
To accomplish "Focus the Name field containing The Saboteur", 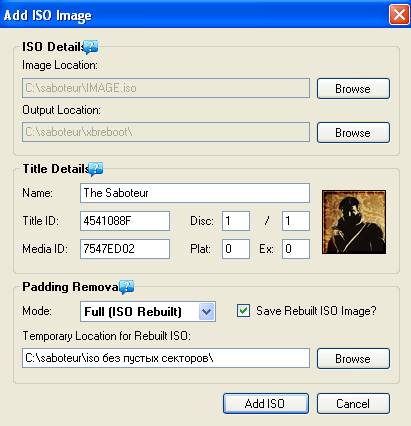I will 195,193.
